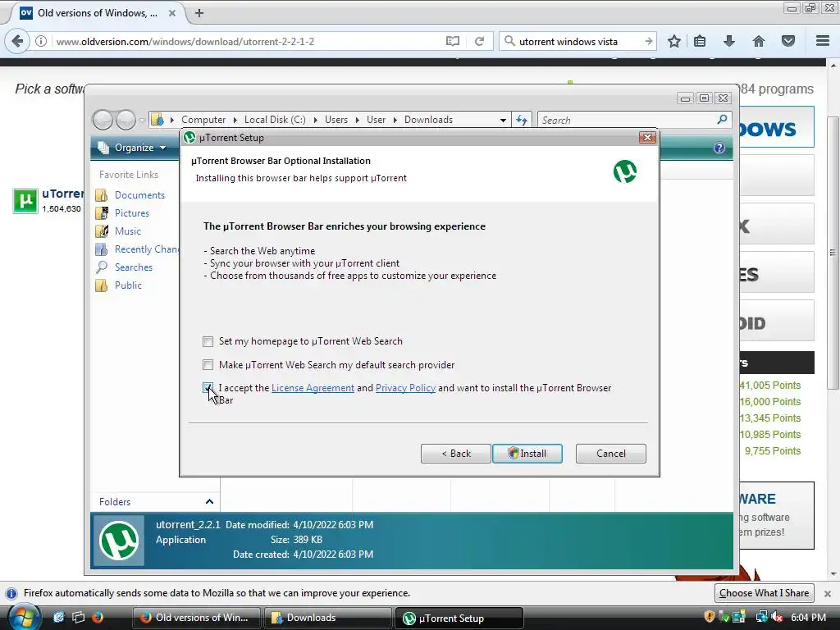Viewport: 840px width, 630px height.
Task: Submit search with the go arrow
Action: point(648,41)
